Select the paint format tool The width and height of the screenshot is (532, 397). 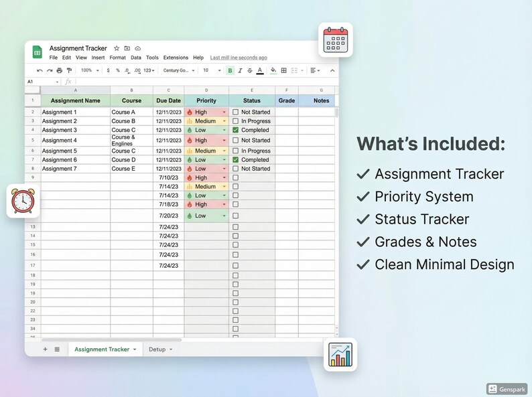coord(69,70)
